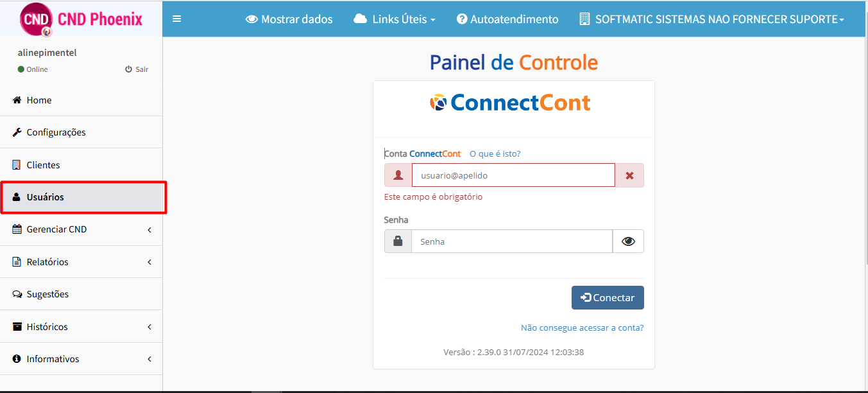
Task: Toggle Mostrar dados in the top bar
Action: pos(289,19)
